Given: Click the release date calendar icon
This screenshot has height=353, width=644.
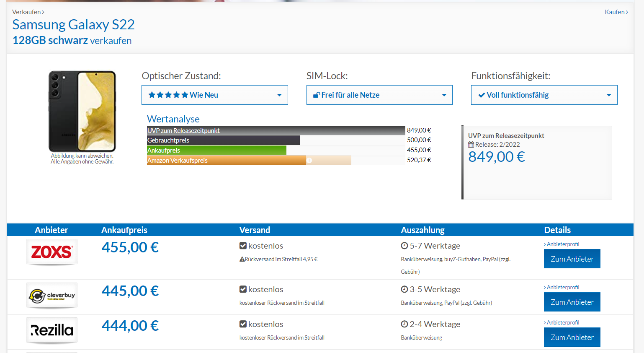Looking at the screenshot, I should [x=471, y=145].
